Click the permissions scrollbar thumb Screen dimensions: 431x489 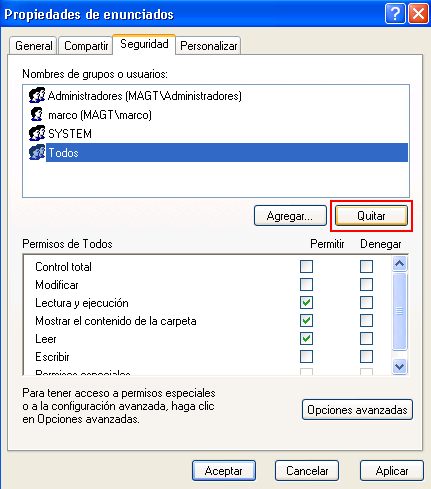(399, 311)
